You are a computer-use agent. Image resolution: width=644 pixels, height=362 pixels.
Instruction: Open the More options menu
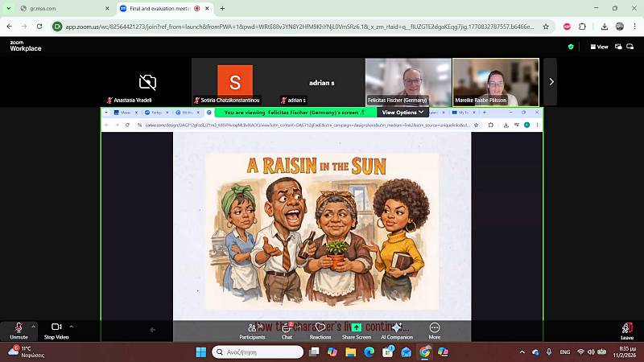pos(435,329)
